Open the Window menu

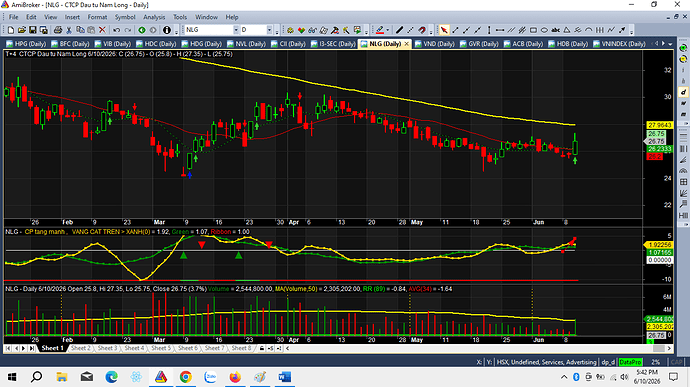pyautogui.click(x=206, y=17)
